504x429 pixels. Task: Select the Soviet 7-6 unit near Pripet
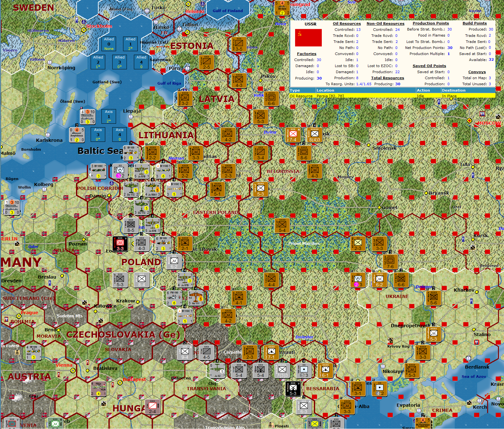pos(390,262)
